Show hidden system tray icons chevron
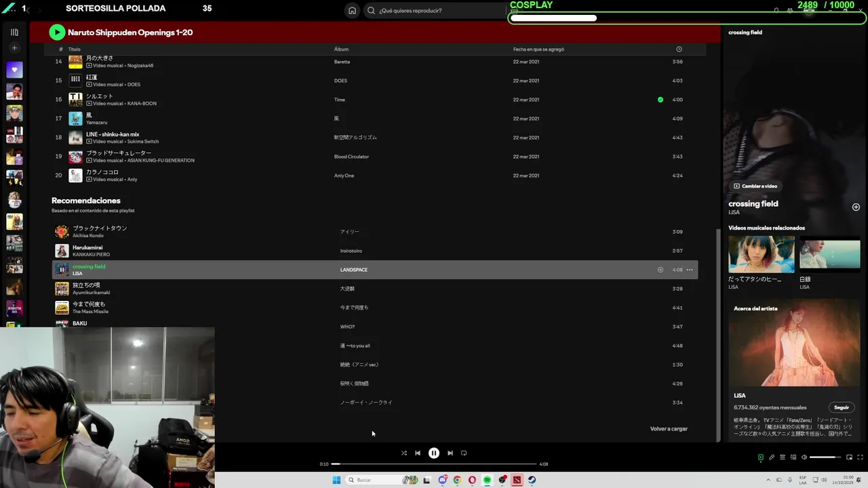Viewport: 868px width, 488px height. pos(768,480)
